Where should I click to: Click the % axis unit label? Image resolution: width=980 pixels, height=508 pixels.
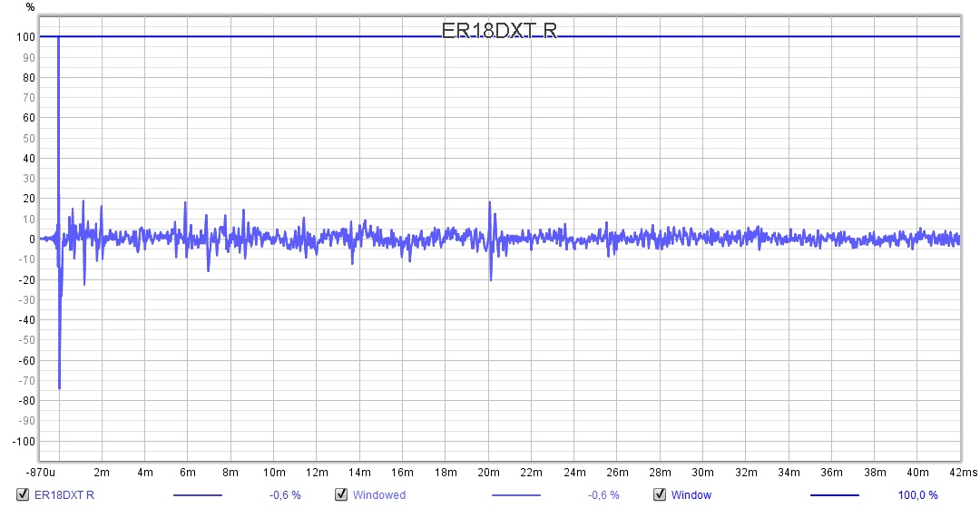pos(30,7)
